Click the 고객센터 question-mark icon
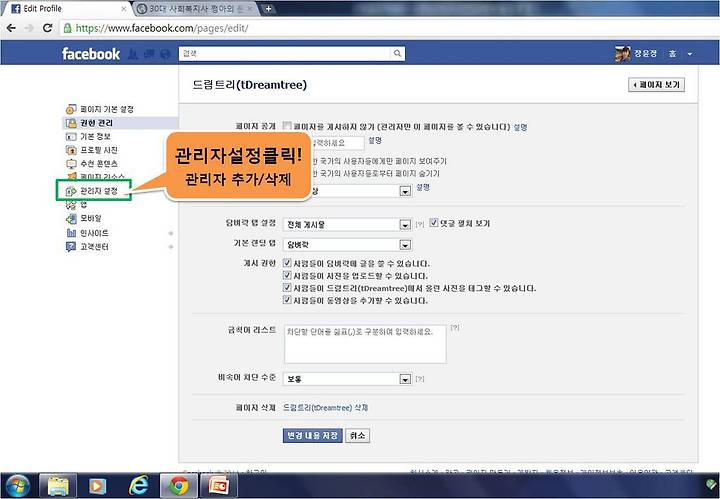 coord(71,247)
